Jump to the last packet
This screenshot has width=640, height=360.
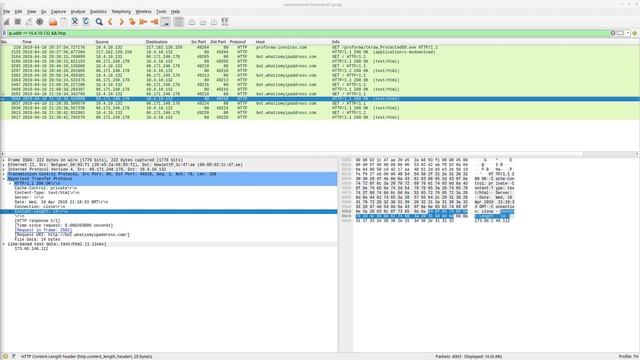[154, 22]
